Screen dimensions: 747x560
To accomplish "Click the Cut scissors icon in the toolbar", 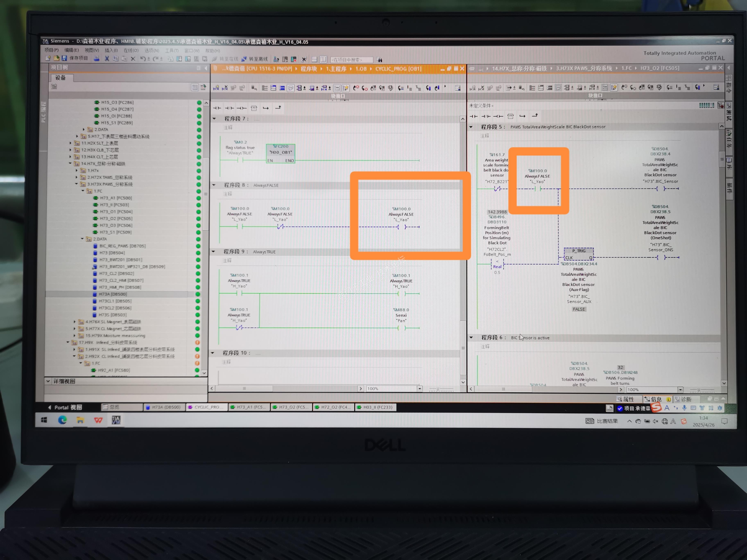I will point(107,59).
